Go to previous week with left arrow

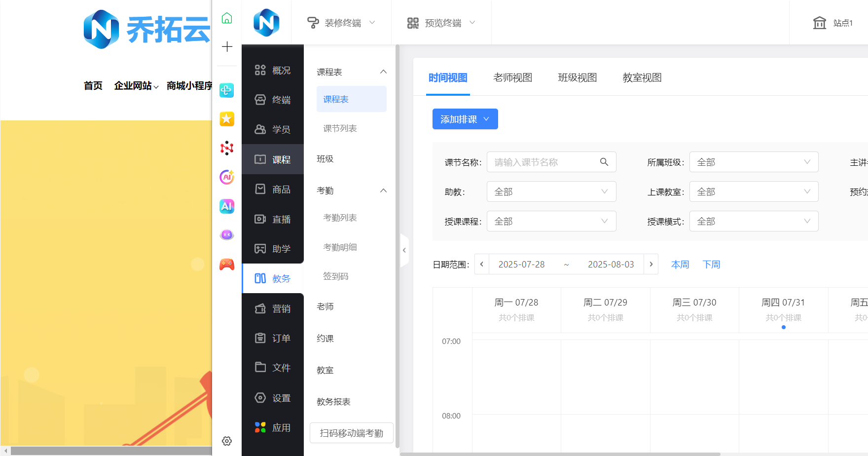[482, 264]
